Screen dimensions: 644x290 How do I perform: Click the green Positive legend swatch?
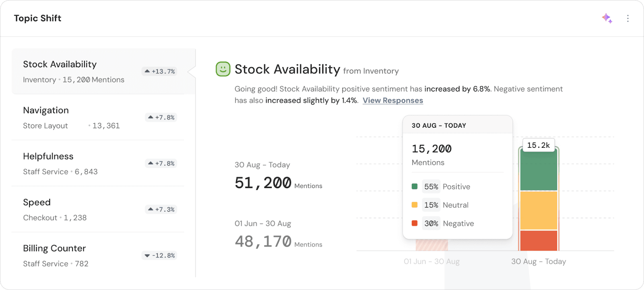click(415, 186)
